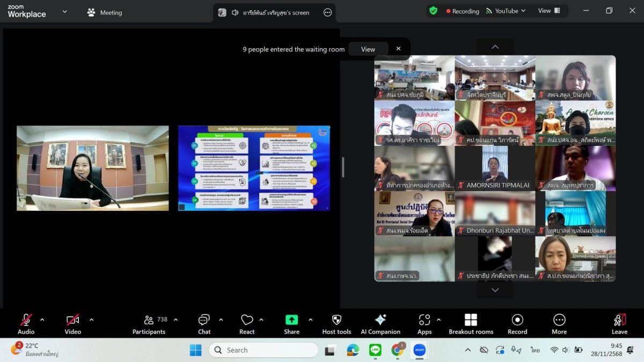The image size is (644, 362).
Task: Open the Chat panel icon
Action: tap(204, 320)
